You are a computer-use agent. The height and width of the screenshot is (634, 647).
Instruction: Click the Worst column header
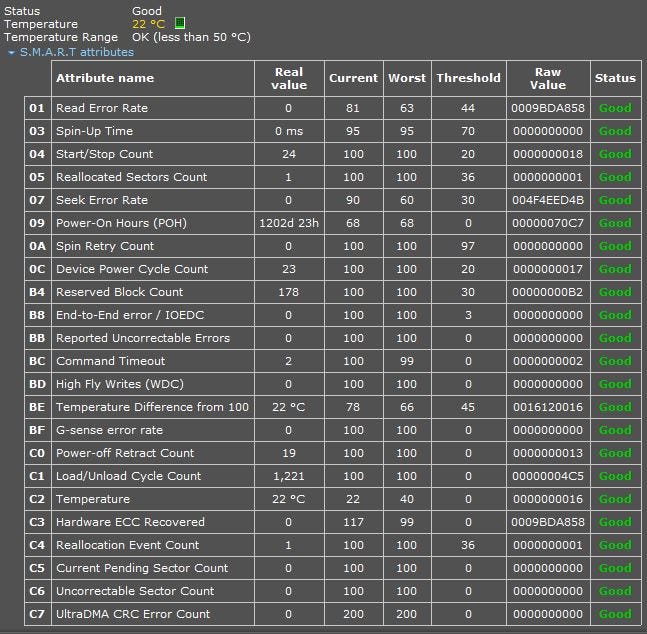click(x=406, y=78)
